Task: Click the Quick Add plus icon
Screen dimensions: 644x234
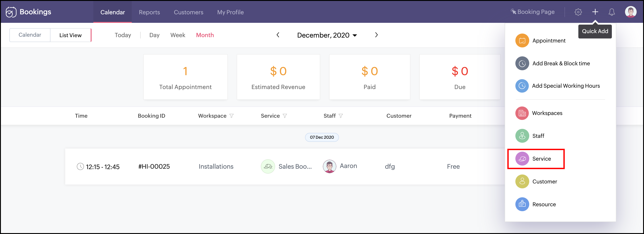Action: tap(595, 12)
